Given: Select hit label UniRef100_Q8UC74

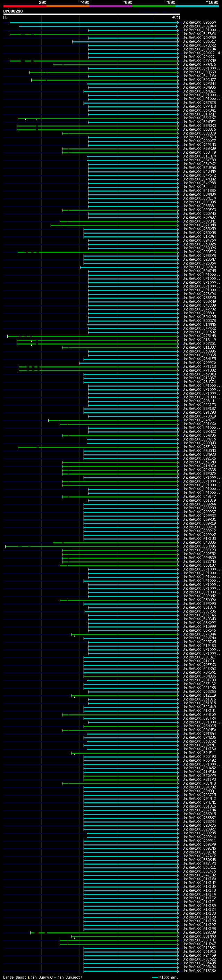Looking at the screenshot, I should (199, 382).
